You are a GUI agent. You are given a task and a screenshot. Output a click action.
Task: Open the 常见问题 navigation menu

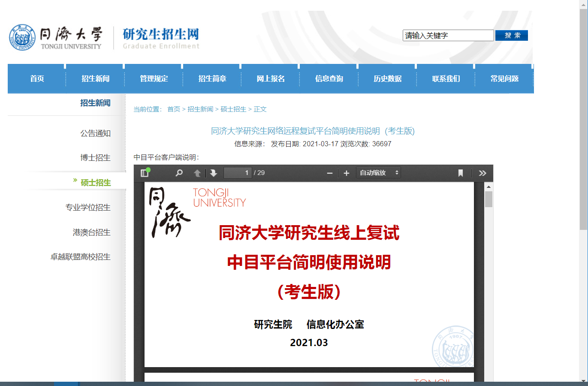tap(504, 78)
